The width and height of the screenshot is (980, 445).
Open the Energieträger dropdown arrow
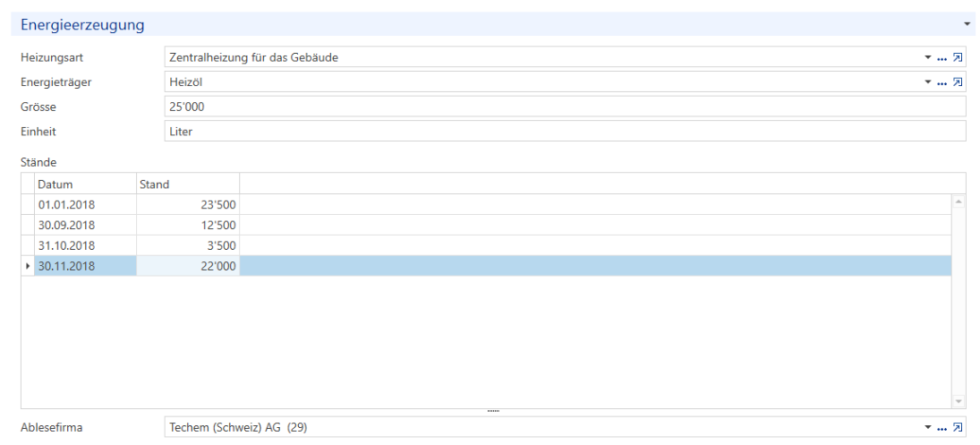[927, 82]
